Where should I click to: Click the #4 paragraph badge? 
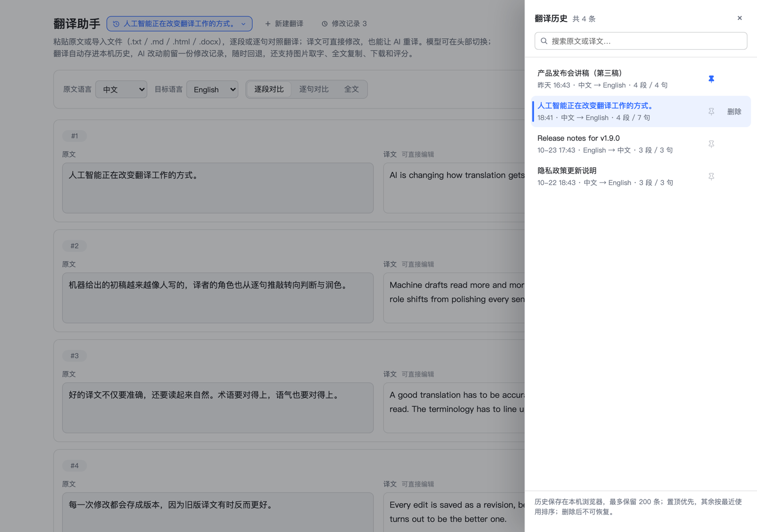click(74, 466)
